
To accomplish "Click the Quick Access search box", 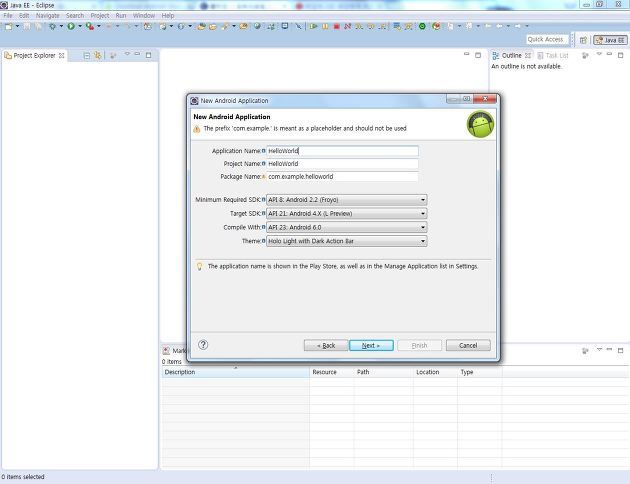I will 547,39.
